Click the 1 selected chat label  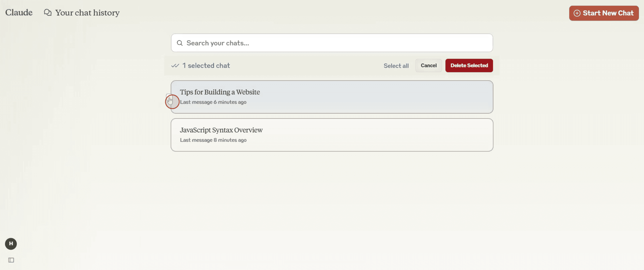pyautogui.click(x=206, y=66)
